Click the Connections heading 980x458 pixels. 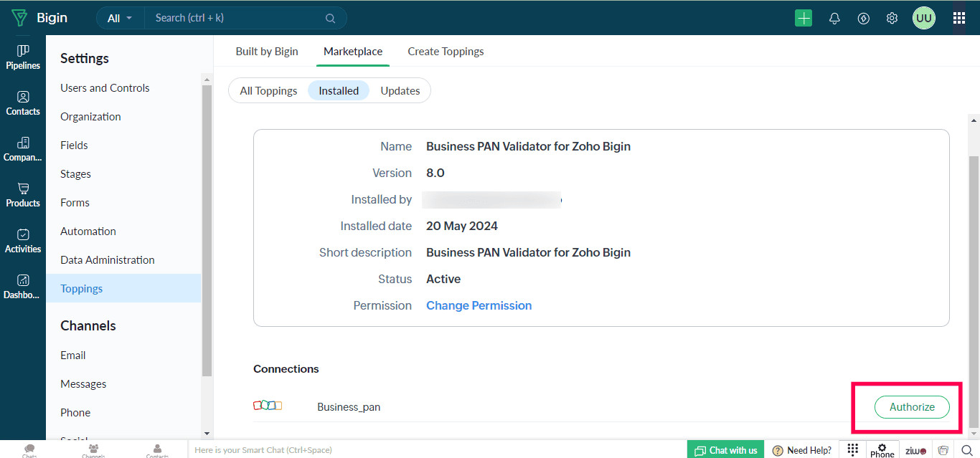coord(286,368)
